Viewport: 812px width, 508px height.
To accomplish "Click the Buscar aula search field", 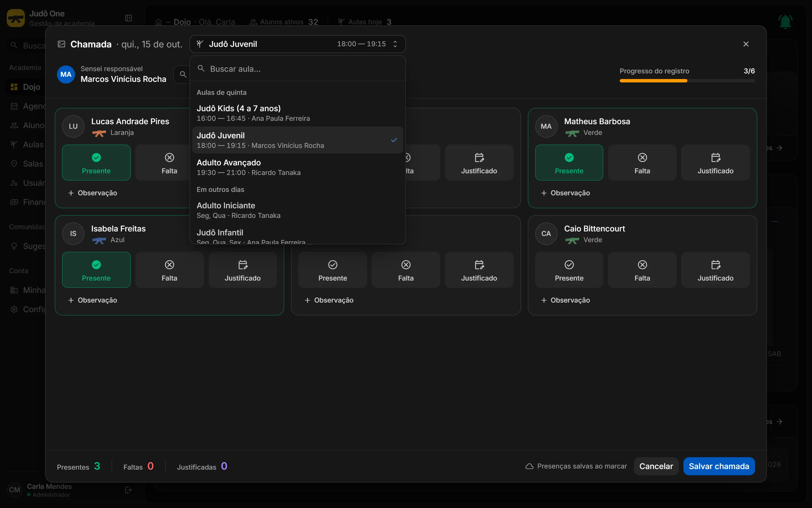I will [298, 69].
